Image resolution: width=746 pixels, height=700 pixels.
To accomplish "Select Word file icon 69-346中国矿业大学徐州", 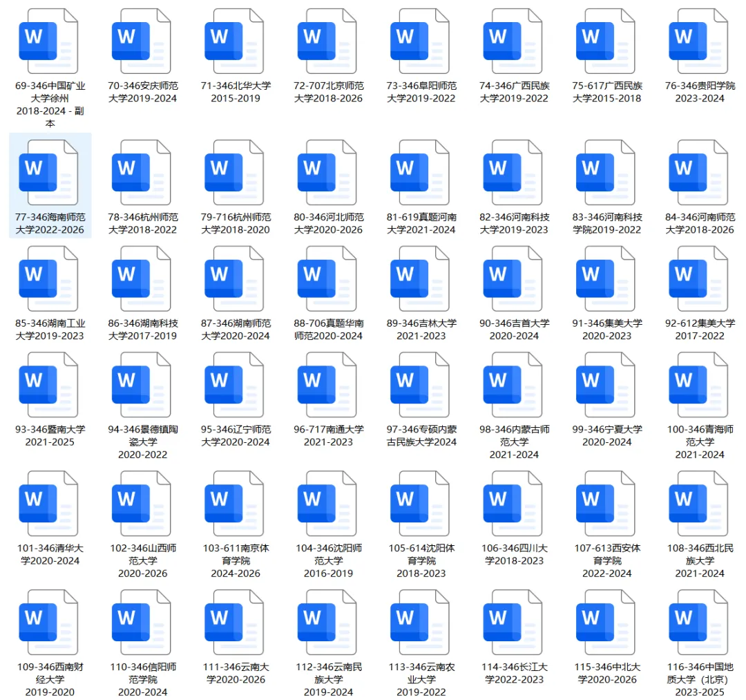I will point(48,41).
